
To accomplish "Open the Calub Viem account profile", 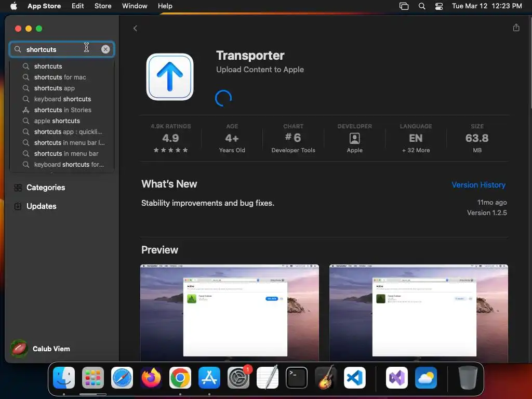I will tap(41, 349).
